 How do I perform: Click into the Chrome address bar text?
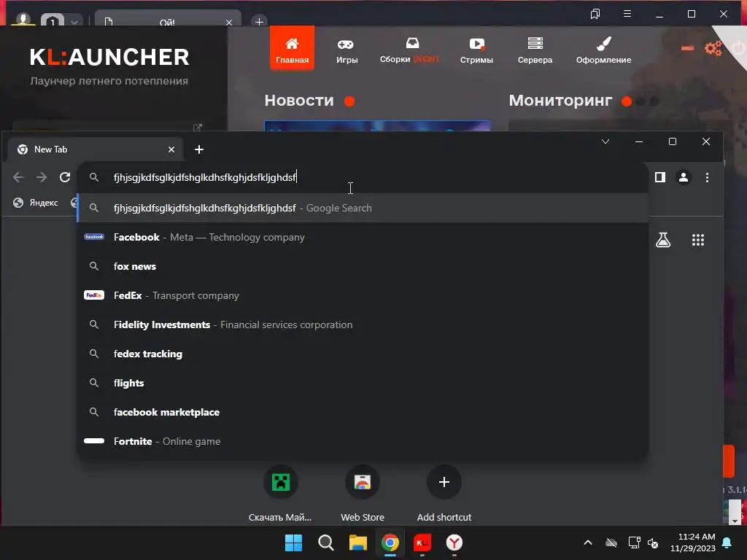tap(205, 177)
